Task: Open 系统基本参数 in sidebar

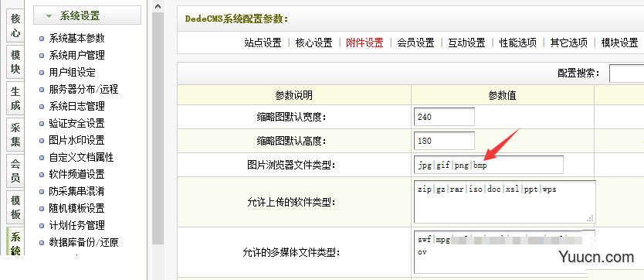Action: click(x=76, y=38)
